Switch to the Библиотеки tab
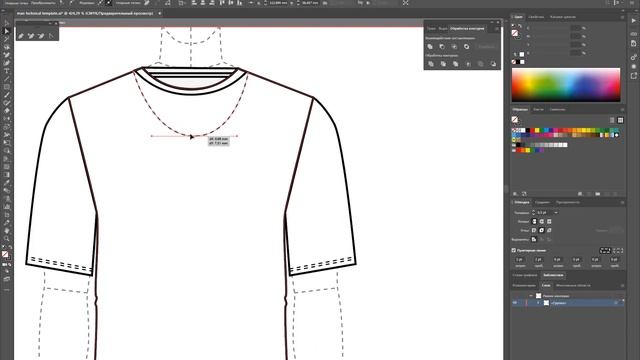This screenshot has height=360, width=640. (553, 275)
